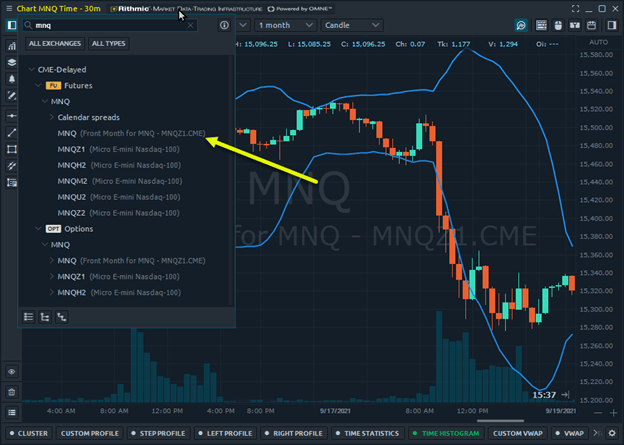
Task: Zoom in with the plus icon
Action: pos(613,413)
